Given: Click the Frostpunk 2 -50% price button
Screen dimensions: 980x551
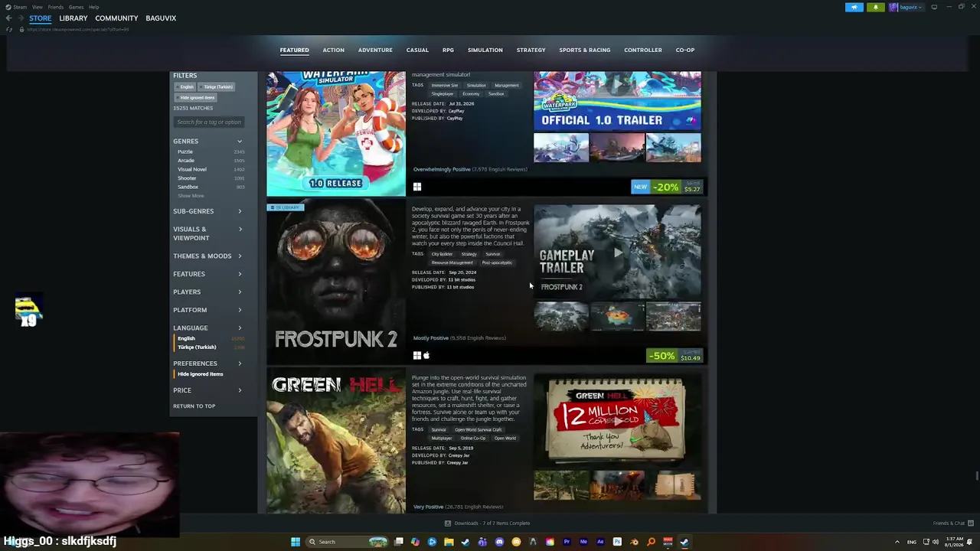Looking at the screenshot, I should (x=675, y=357).
